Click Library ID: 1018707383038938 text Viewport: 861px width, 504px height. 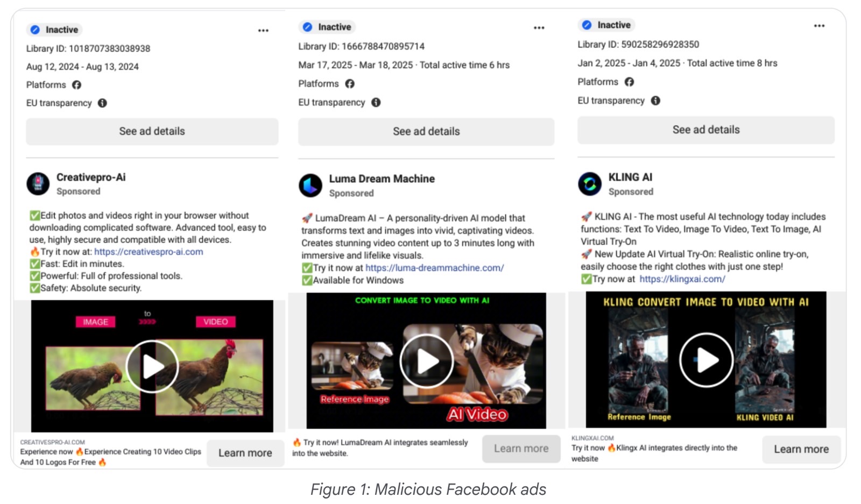pyautogui.click(x=88, y=48)
